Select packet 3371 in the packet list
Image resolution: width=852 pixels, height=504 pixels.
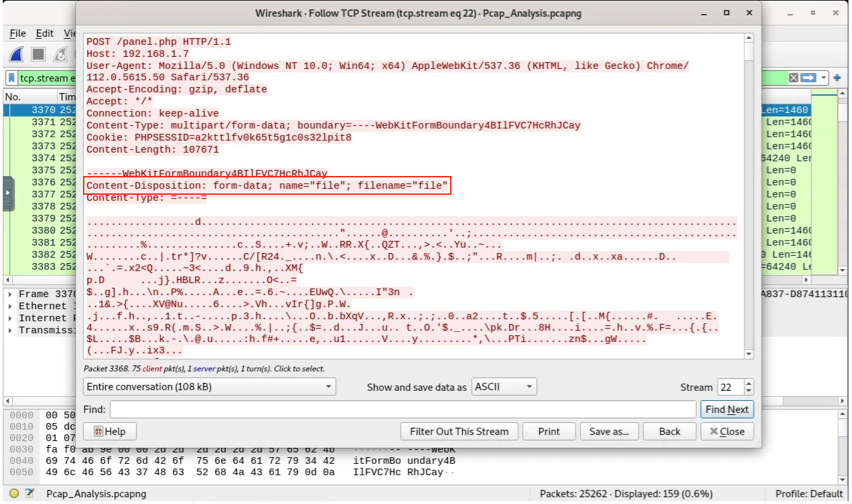click(40, 122)
